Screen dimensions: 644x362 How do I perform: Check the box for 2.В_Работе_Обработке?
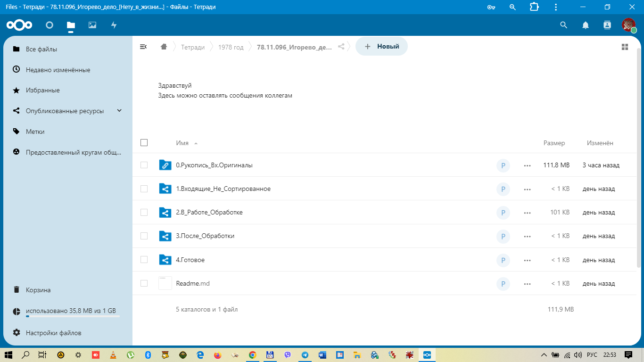tap(144, 213)
